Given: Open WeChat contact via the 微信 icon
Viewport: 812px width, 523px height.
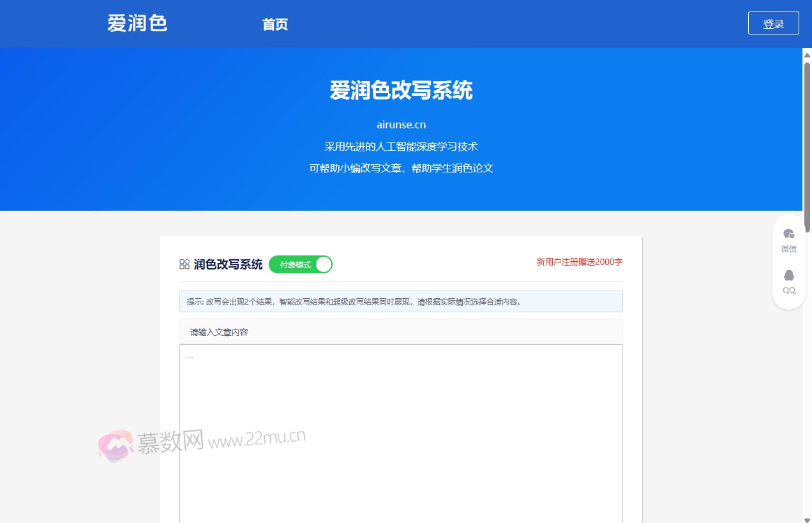Looking at the screenshot, I should pyautogui.click(x=788, y=233).
